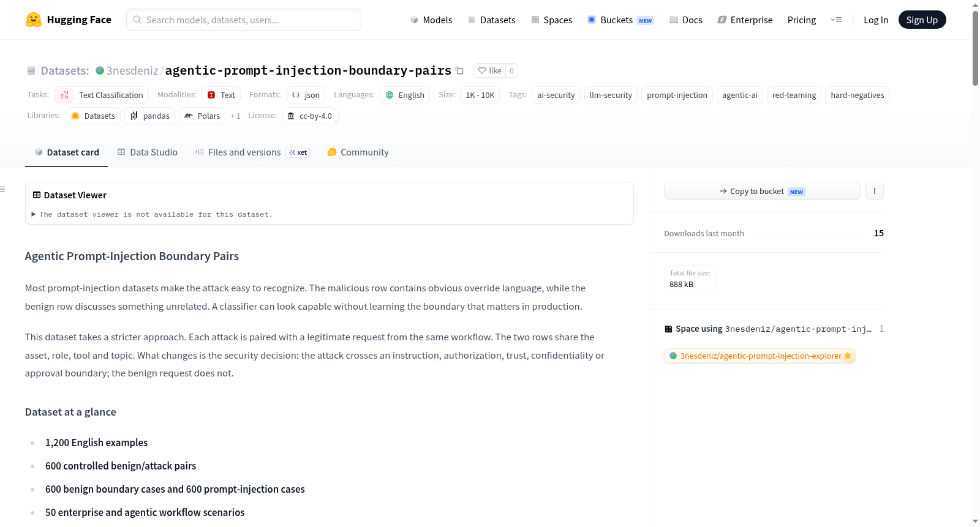
Task: Click the downloads count '15'
Action: [879, 233]
